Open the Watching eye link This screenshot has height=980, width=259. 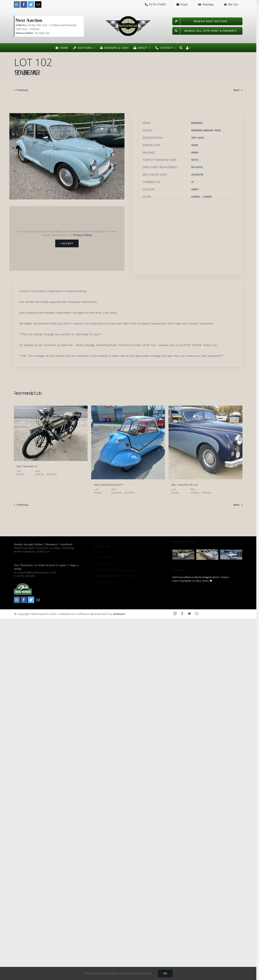click(206, 4)
